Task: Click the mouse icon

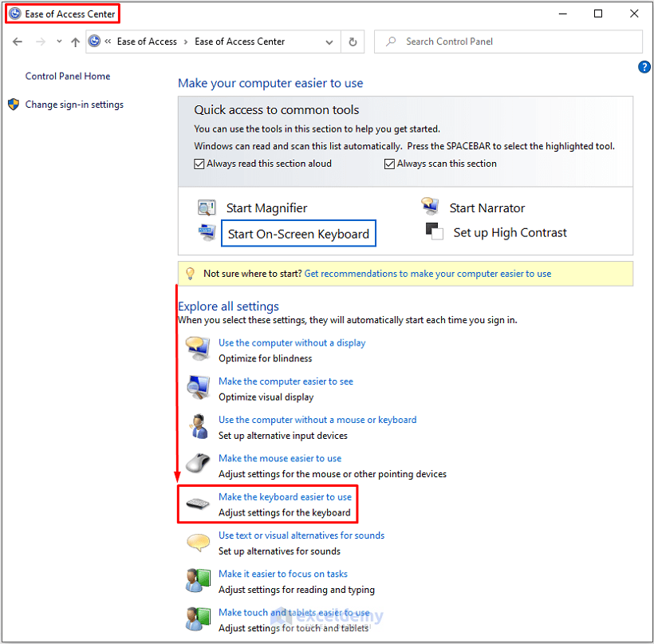Action: (198, 464)
